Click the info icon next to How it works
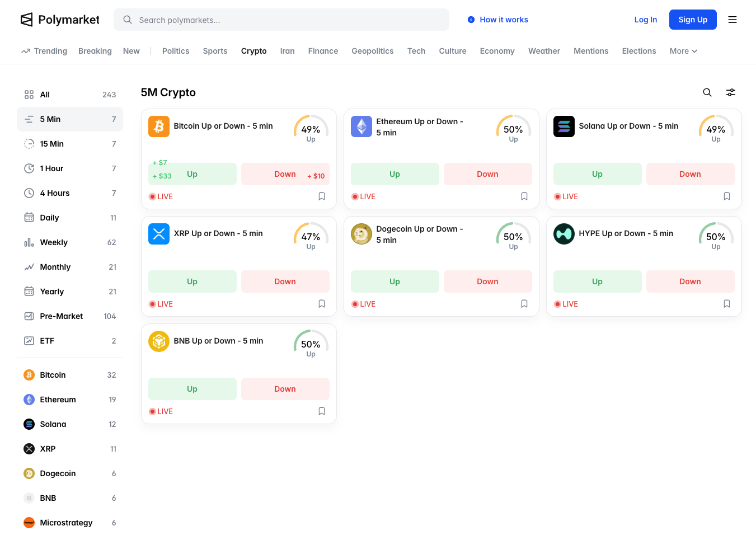The width and height of the screenshot is (756, 540). 471,20
